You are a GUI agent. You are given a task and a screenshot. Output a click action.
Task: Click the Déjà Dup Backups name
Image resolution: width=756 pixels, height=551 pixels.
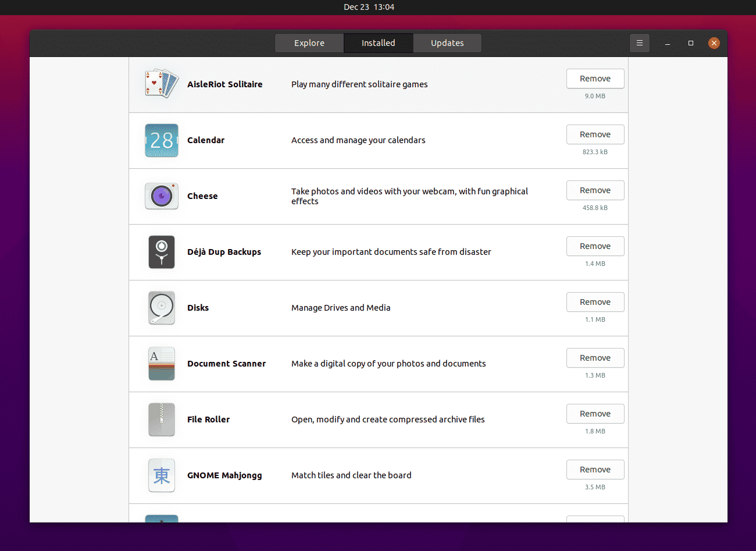click(224, 252)
